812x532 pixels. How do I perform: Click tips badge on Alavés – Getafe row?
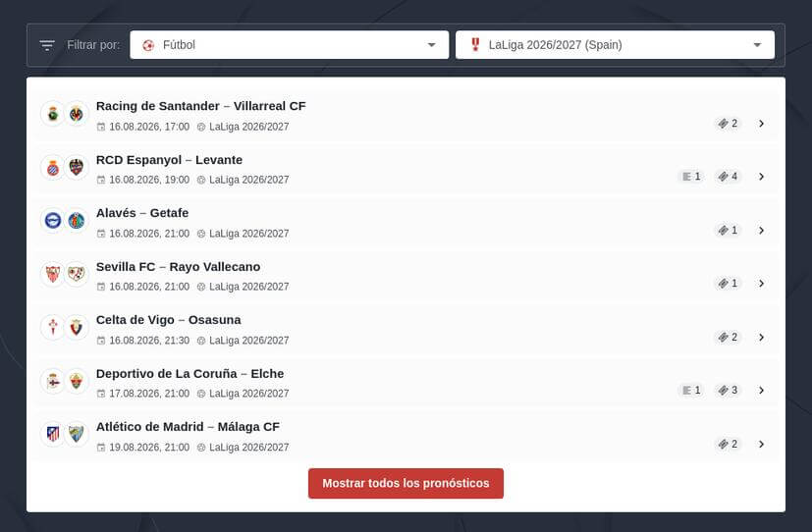(728, 230)
